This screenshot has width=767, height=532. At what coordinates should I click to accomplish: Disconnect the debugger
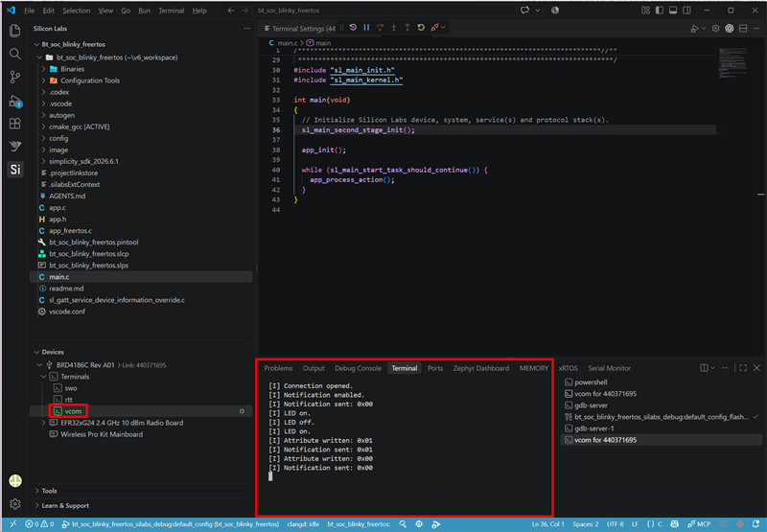point(434,28)
